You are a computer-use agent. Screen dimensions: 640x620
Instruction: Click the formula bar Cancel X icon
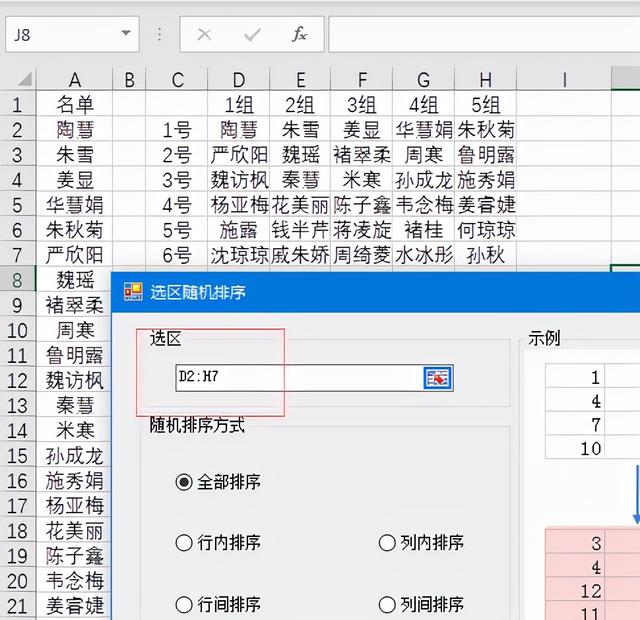pyautogui.click(x=205, y=34)
